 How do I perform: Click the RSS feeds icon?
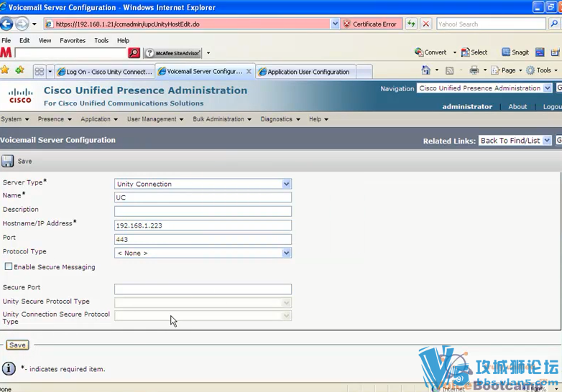(449, 70)
